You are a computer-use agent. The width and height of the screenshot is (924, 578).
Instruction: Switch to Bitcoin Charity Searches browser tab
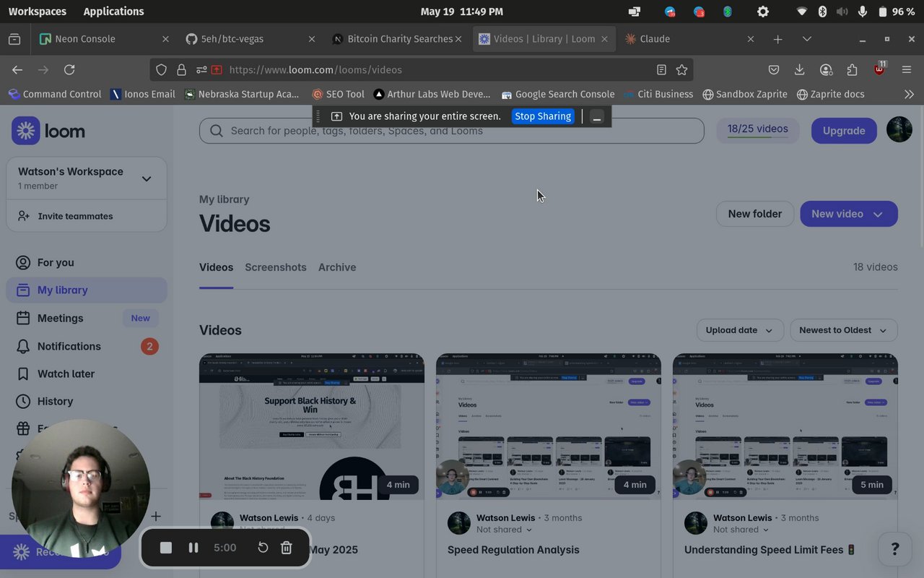pos(397,39)
